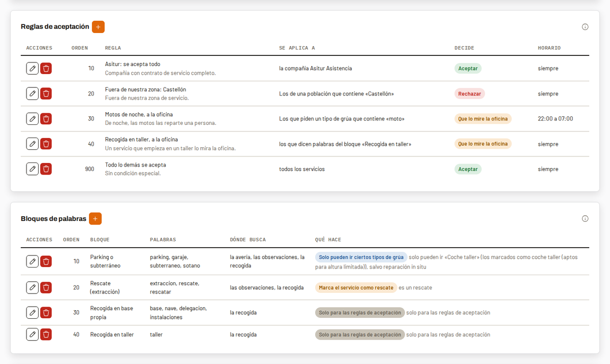Click 'Que lo mire la oficina' badge for motos
The height and width of the screenshot is (364, 610).
tap(483, 119)
